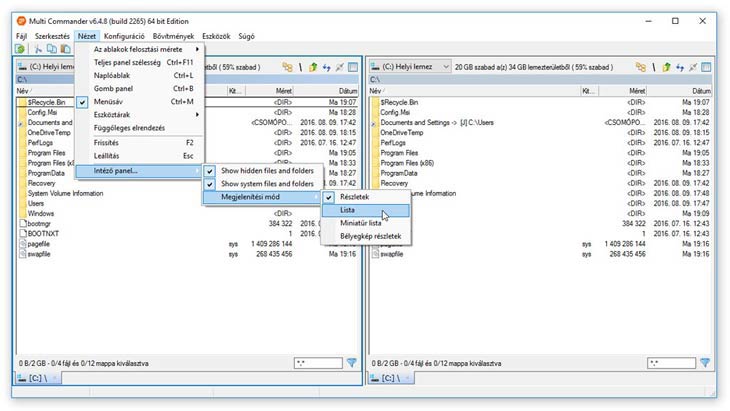
Task: Open folder tree icon in right panel
Action: pos(641,67)
